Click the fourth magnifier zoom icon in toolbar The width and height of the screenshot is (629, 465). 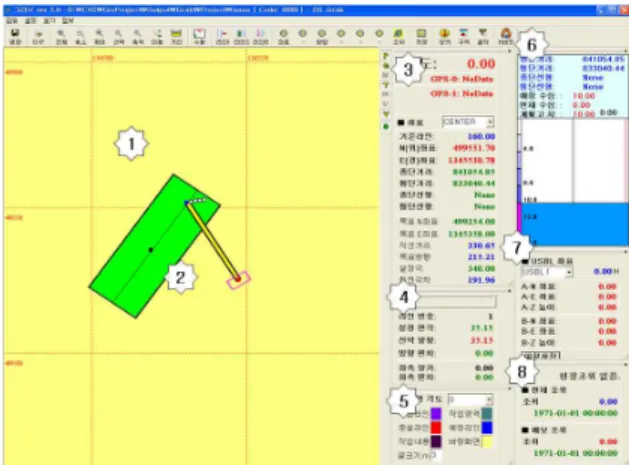118,34
